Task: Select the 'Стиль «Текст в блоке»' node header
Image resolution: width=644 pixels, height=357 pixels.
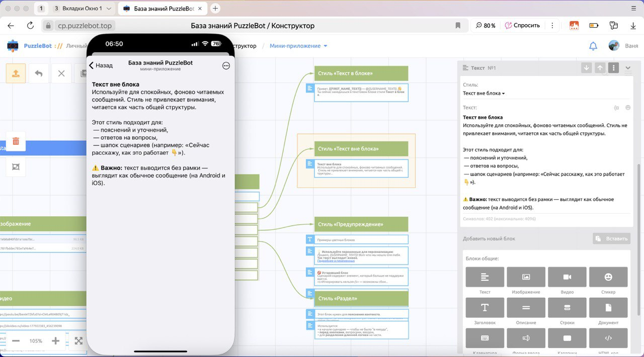Action: (x=361, y=73)
